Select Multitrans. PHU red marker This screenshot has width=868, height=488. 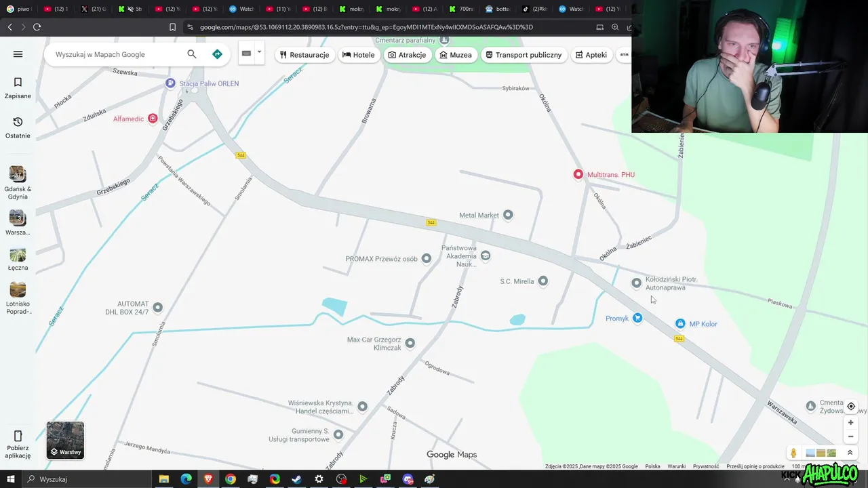click(x=578, y=174)
